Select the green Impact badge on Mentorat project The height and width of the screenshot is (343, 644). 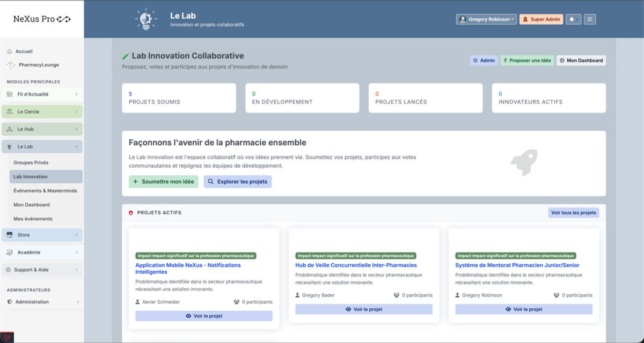(x=517, y=256)
